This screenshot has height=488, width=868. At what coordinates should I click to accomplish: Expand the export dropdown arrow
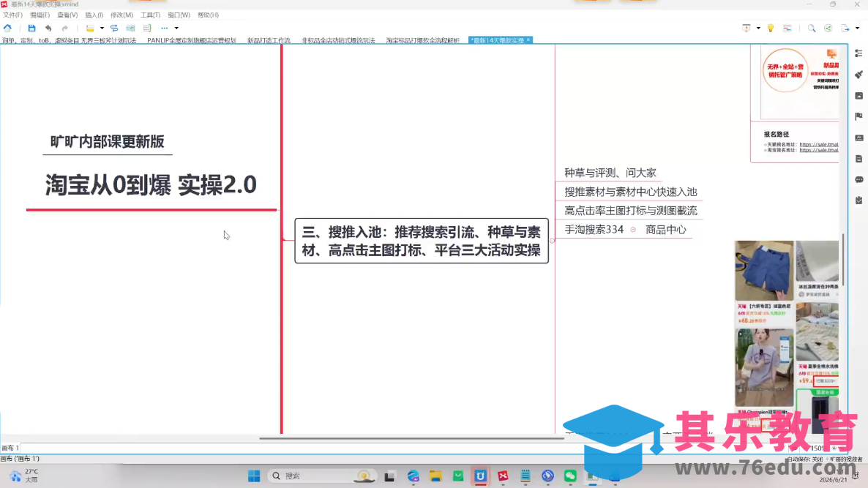coord(858,28)
